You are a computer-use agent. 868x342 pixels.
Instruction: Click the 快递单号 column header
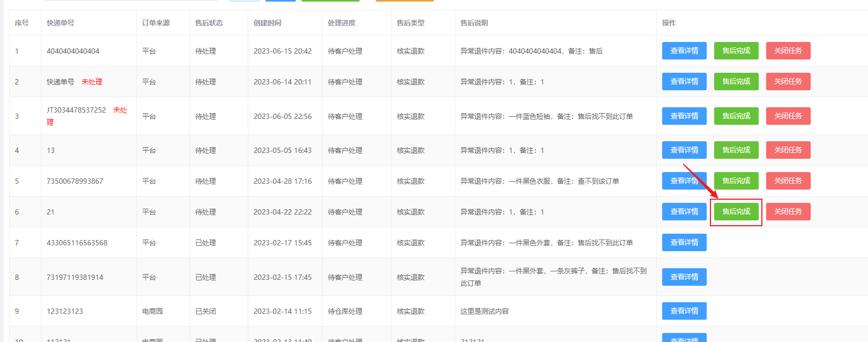[60, 23]
